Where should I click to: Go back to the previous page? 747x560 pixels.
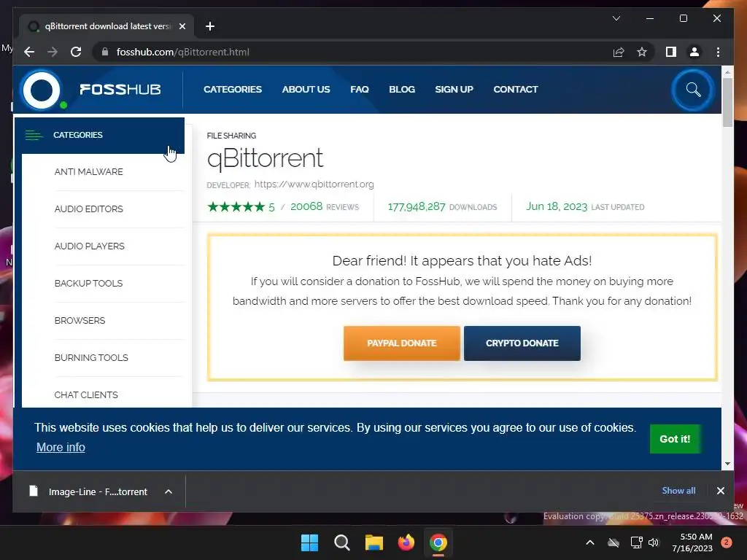point(29,52)
